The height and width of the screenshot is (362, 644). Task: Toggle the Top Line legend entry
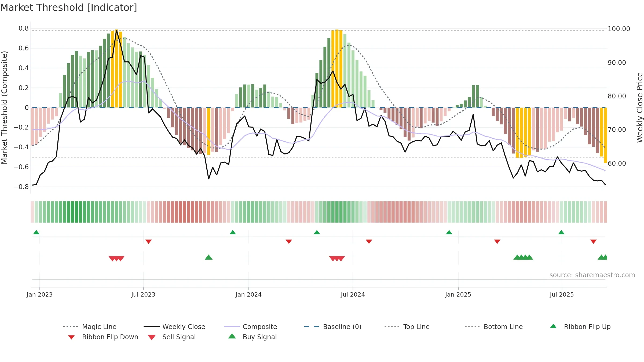tap(407, 327)
